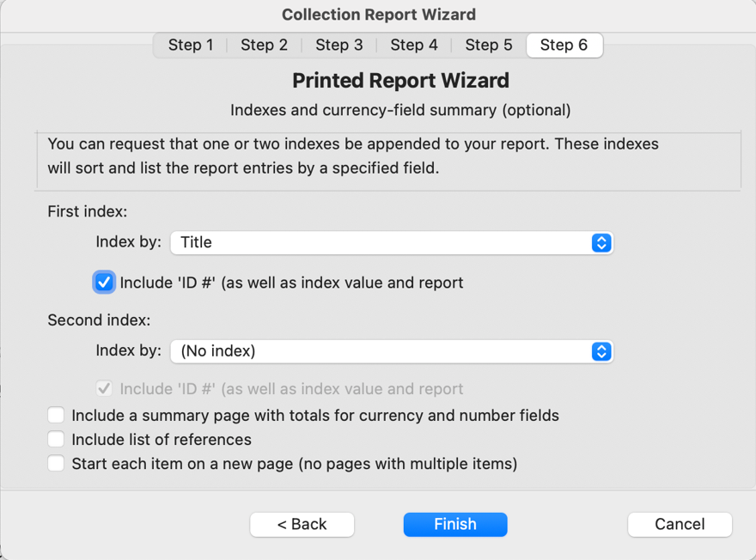Check Include list of references
The height and width of the screenshot is (560, 756).
[x=55, y=439]
